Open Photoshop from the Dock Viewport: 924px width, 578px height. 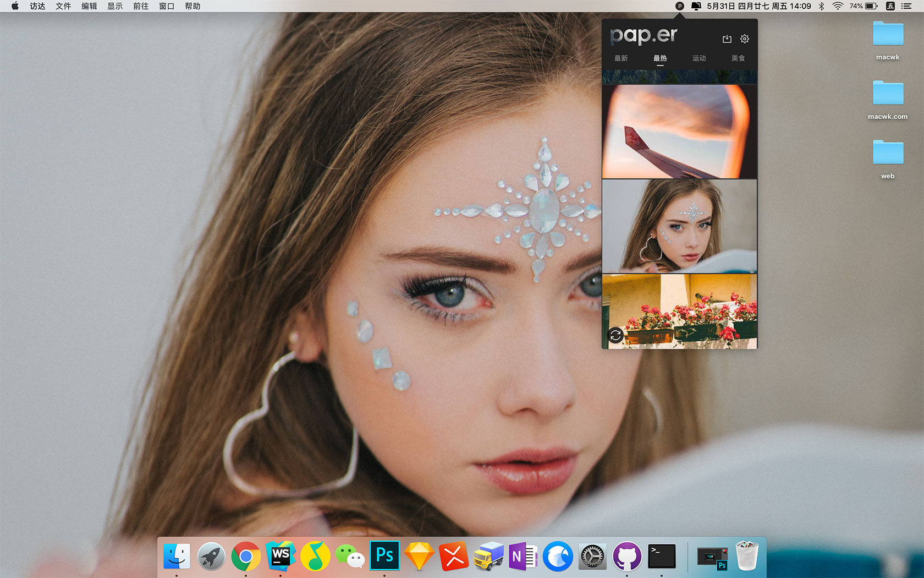384,557
